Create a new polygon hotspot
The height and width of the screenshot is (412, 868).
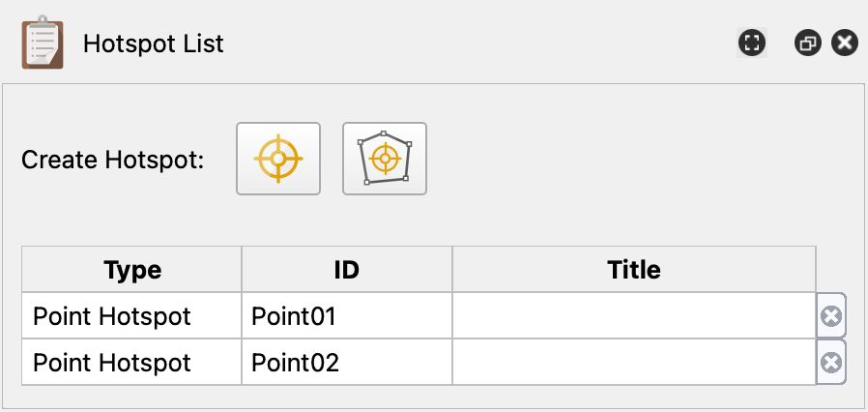click(x=385, y=159)
